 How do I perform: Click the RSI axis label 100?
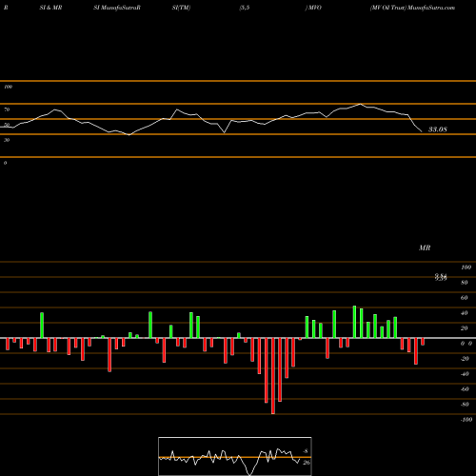(x=8, y=87)
